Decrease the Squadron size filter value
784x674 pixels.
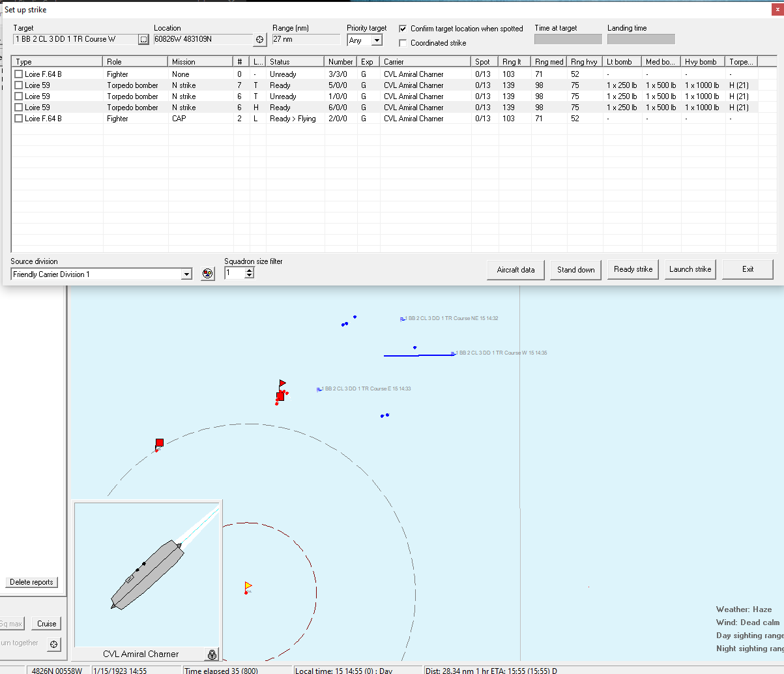coord(250,276)
